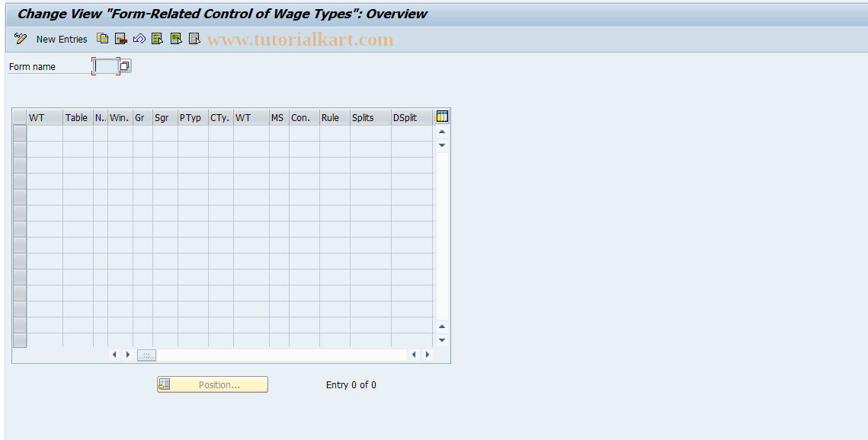Click the Win. column header
Screen dimensions: 868x440
pos(120,118)
